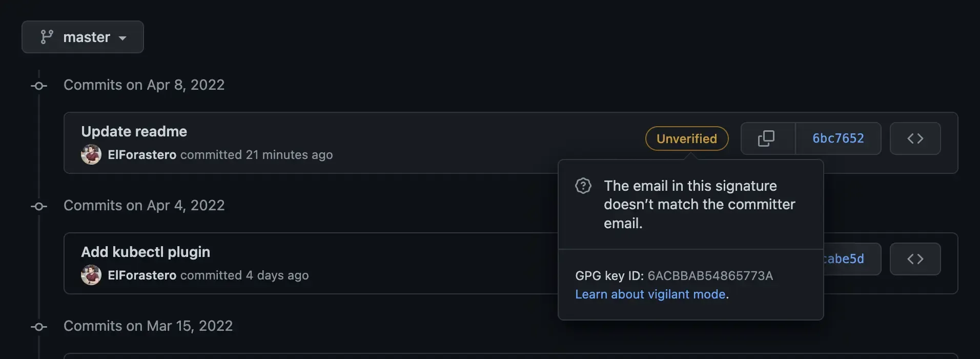Viewport: 980px width, 359px height.
Task: Browse repository at commit 6bc7652
Action: point(915,138)
